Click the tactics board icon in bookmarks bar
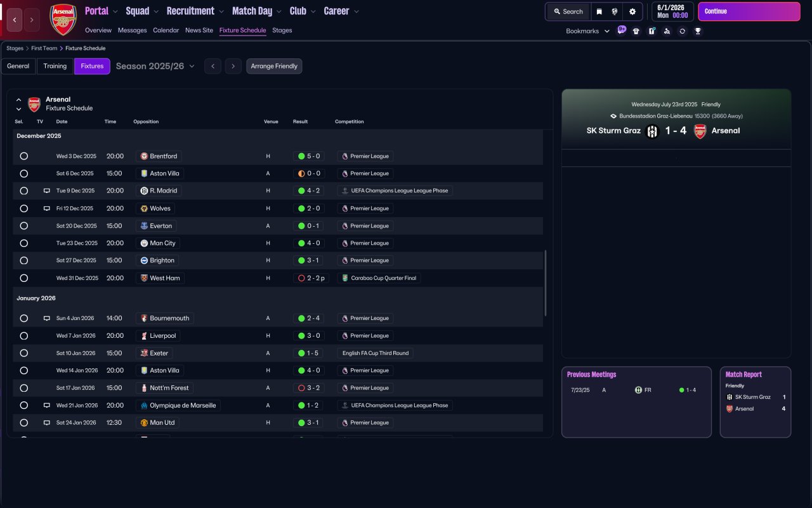Image resolution: width=812 pixels, height=508 pixels. coord(652,31)
